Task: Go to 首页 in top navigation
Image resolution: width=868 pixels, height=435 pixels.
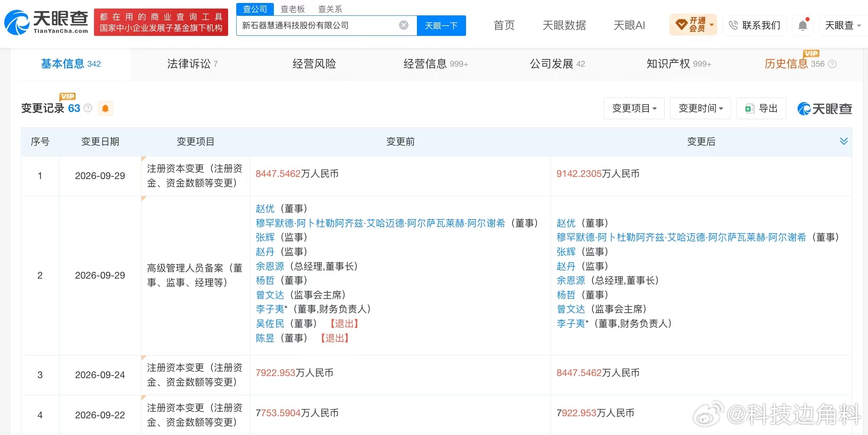Action: tap(504, 25)
